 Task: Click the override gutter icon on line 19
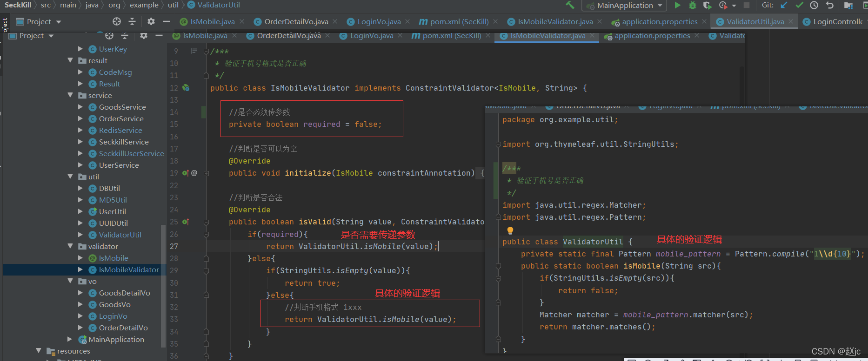pos(186,173)
